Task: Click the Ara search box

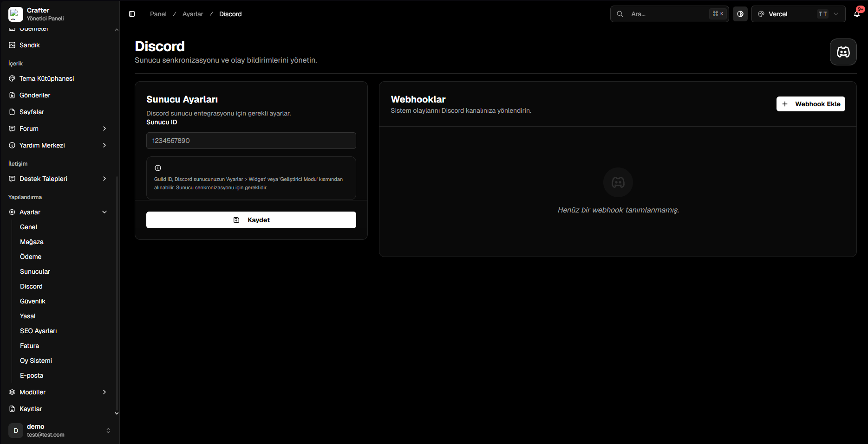Action: coord(669,14)
